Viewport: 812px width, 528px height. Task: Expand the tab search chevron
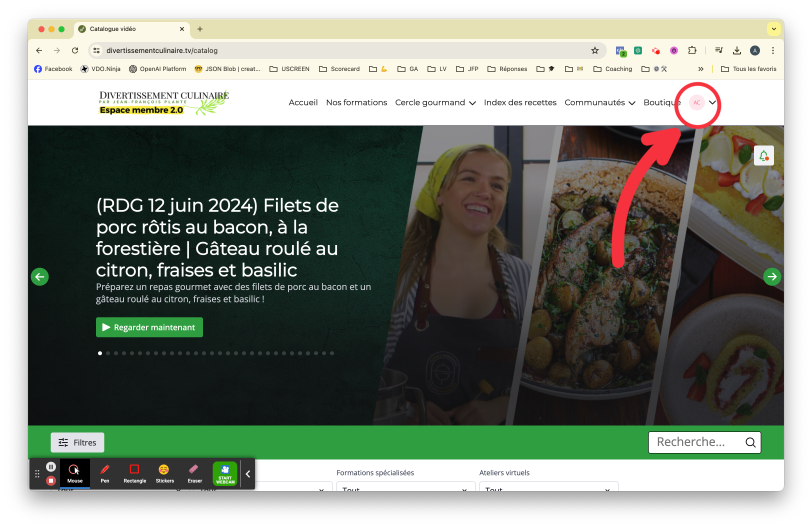click(x=774, y=29)
